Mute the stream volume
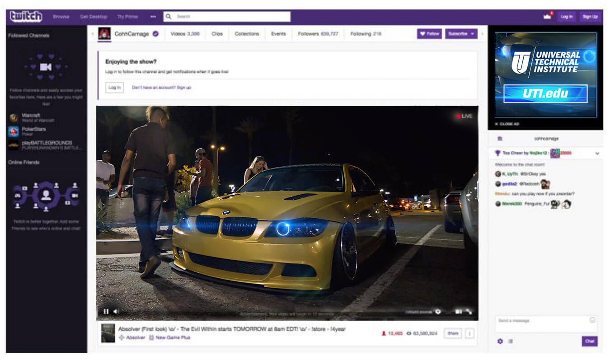The image size is (610, 364). point(115,311)
